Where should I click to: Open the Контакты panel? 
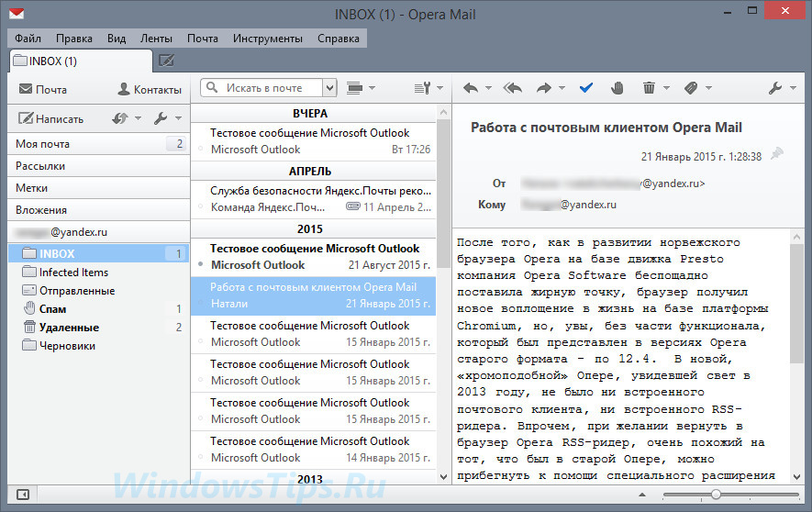[x=150, y=89]
